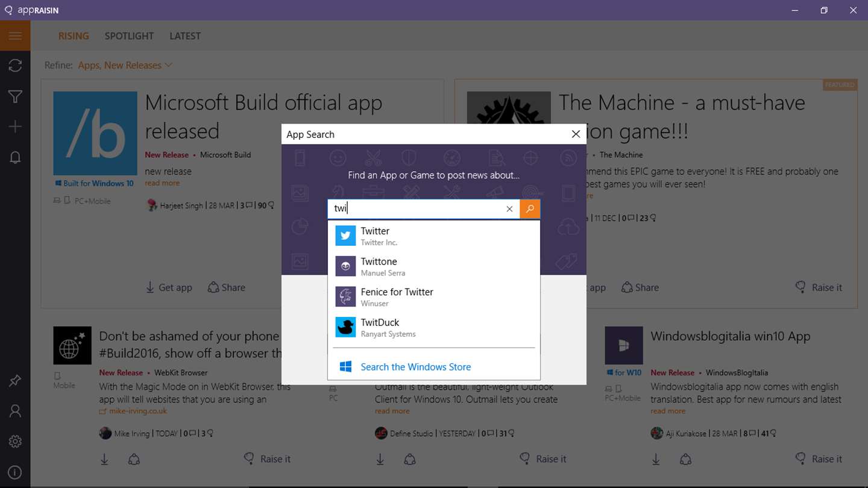Click the WebKit Browser category label
This screenshot has width=868, height=488.
[181, 373]
